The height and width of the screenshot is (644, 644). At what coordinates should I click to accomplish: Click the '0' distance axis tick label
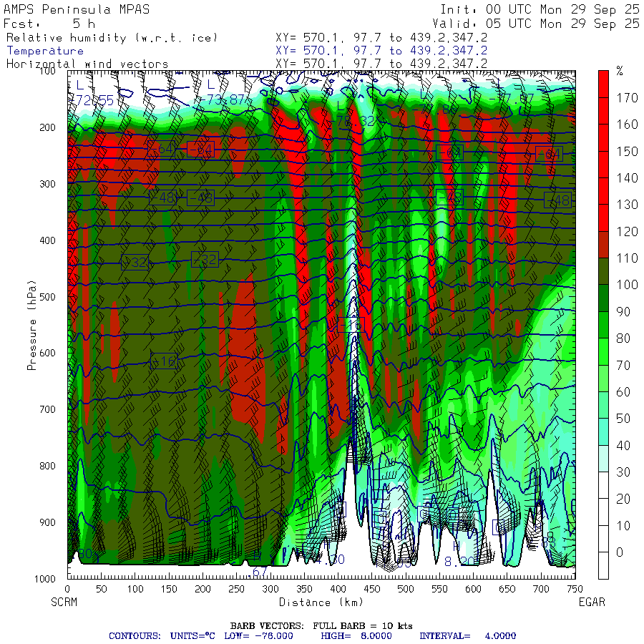(x=68, y=589)
